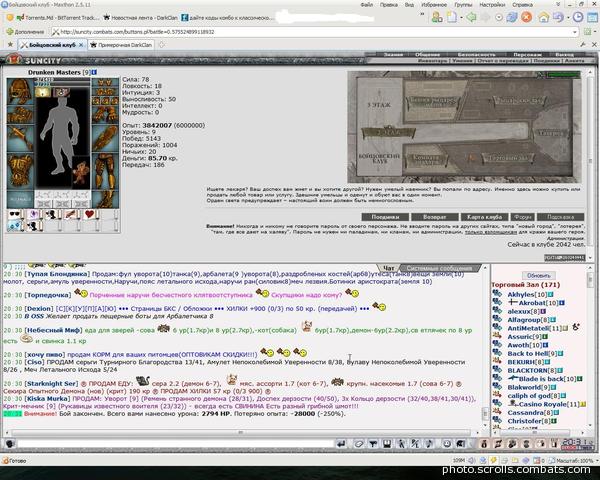Open the zoom Масштаб 100% dropdown
This screenshot has width=600, height=480.
575,460
